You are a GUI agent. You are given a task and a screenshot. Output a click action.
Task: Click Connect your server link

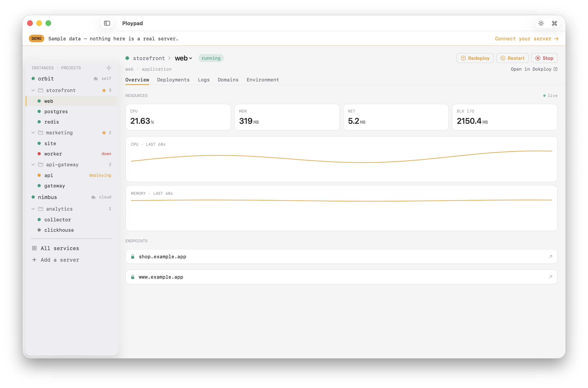point(527,39)
